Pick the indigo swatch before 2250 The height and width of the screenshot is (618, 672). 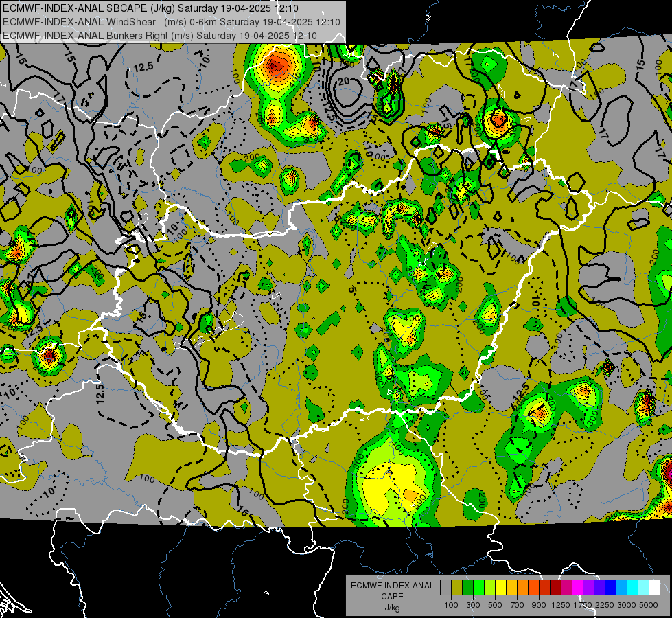coord(599,587)
